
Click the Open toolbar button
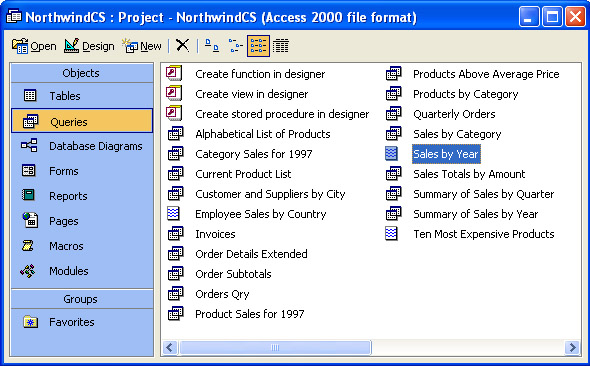[x=34, y=46]
